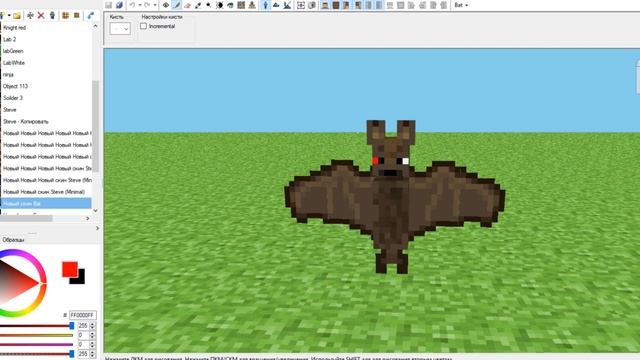Select the highlighted 'Новый скин Bat' entry
The height and width of the screenshot is (360, 640).
46,203
